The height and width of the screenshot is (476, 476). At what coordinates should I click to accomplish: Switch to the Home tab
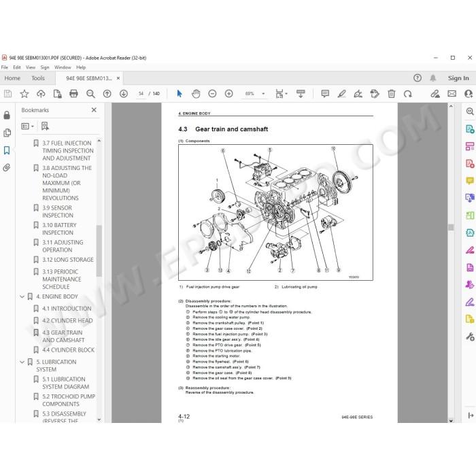click(x=12, y=78)
